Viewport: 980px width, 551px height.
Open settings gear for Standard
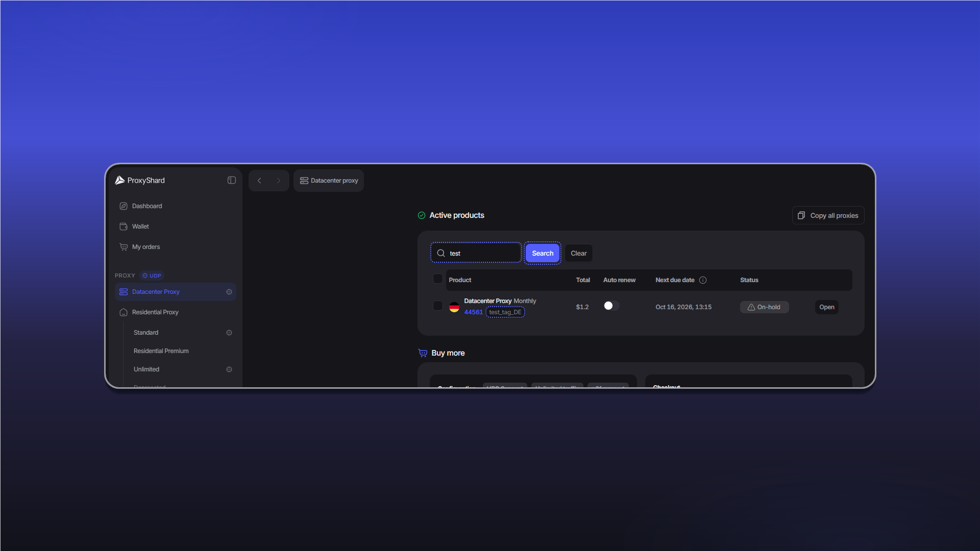click(229, 333)
